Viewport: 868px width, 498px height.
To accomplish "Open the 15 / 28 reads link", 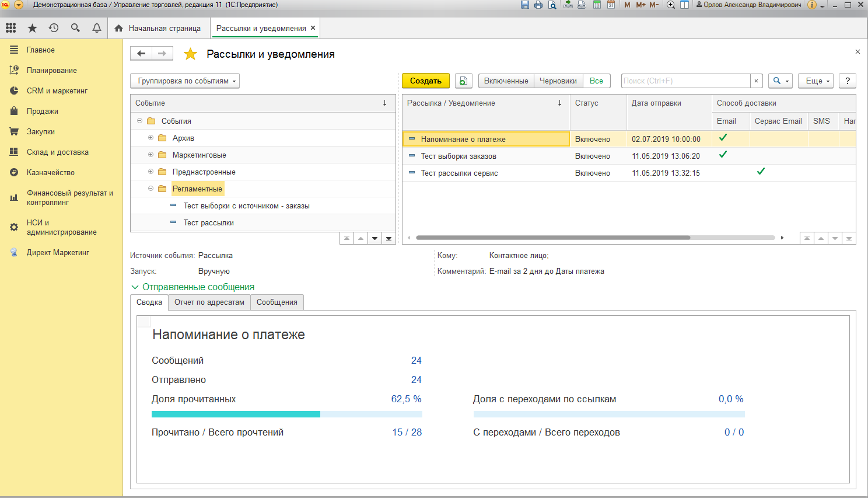I will (x=407, y=433).
